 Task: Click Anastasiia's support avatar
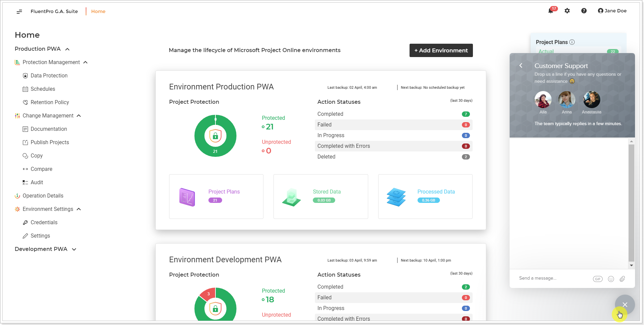(x=592, y=100)
